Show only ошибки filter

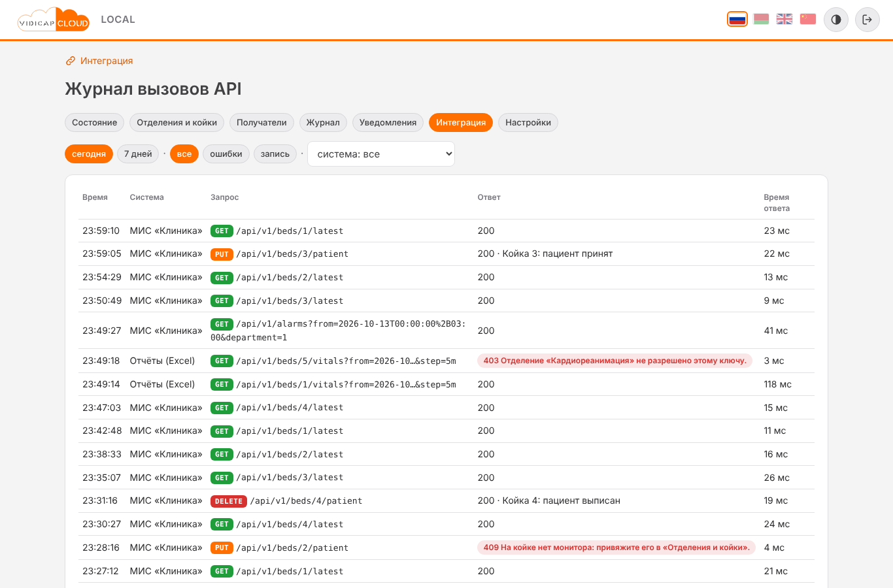(x=226, y=154)
